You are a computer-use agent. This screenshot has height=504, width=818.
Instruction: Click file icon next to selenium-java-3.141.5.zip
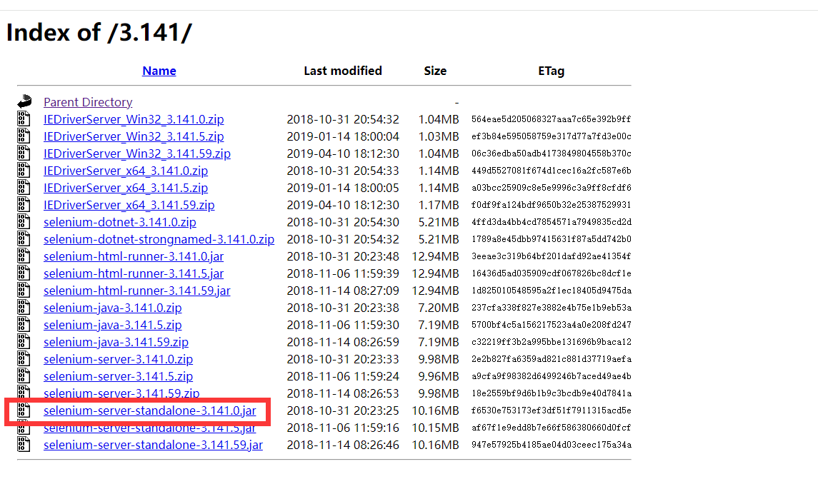point(24,325)
